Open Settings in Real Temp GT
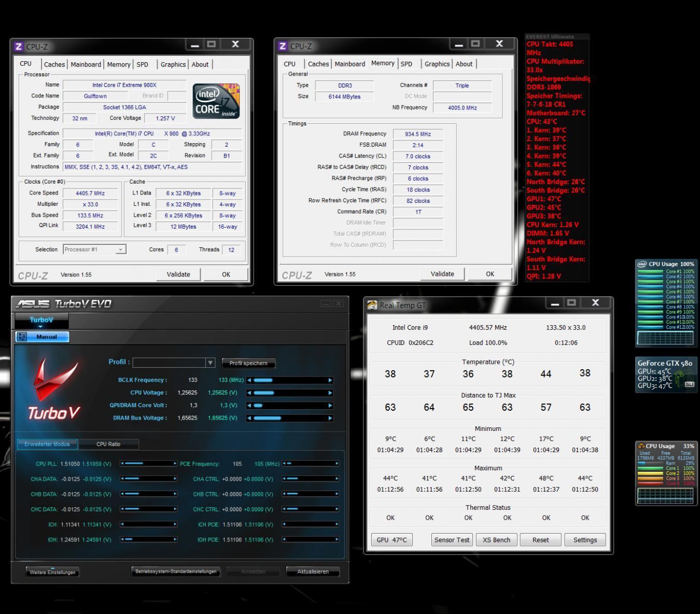Viewport: 700px width, 614px height. point(585,540)
